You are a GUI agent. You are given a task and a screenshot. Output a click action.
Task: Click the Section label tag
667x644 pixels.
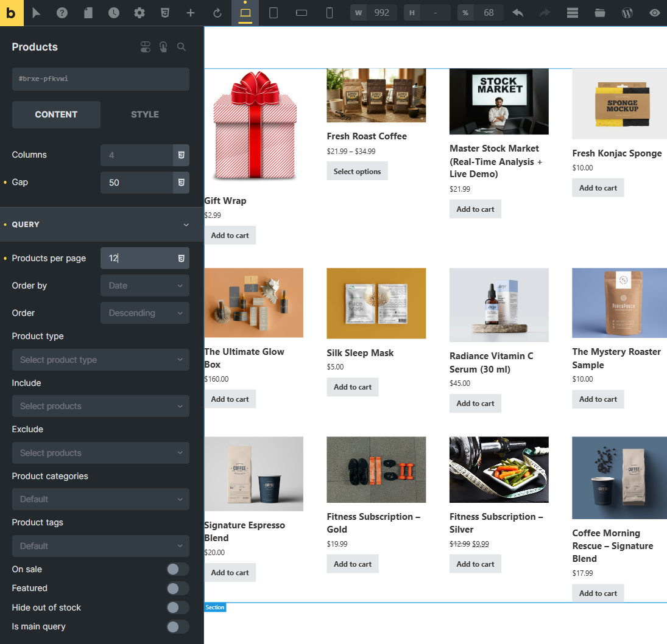pyautogui.click(x=215, y=607)
